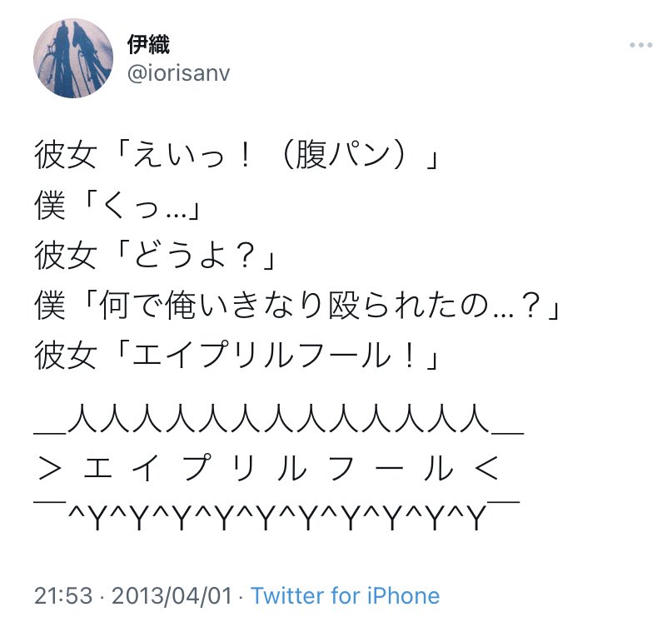Select the spaced-out エイプリルフール banner text
This screenshot has height=627, width=672.
click(x=268, y=468)
